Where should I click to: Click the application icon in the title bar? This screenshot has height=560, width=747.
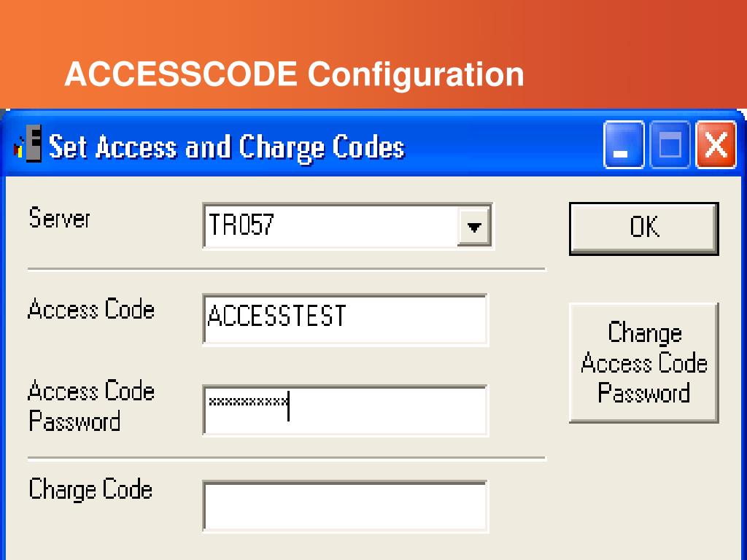[27, 144]
